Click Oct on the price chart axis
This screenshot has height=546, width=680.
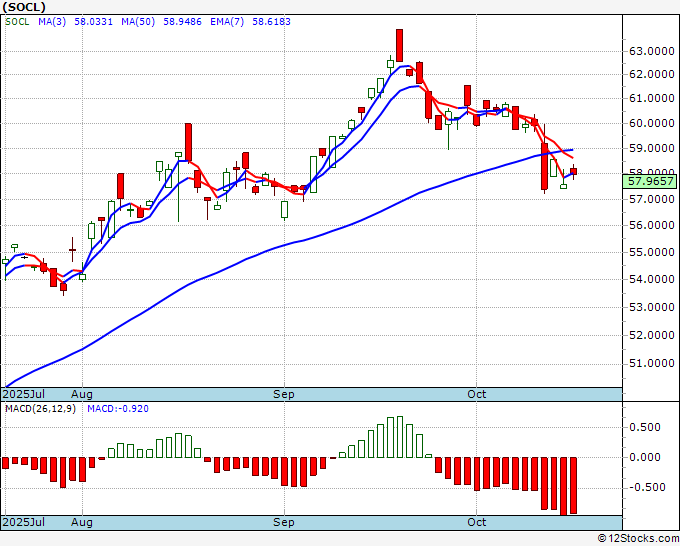477,395
